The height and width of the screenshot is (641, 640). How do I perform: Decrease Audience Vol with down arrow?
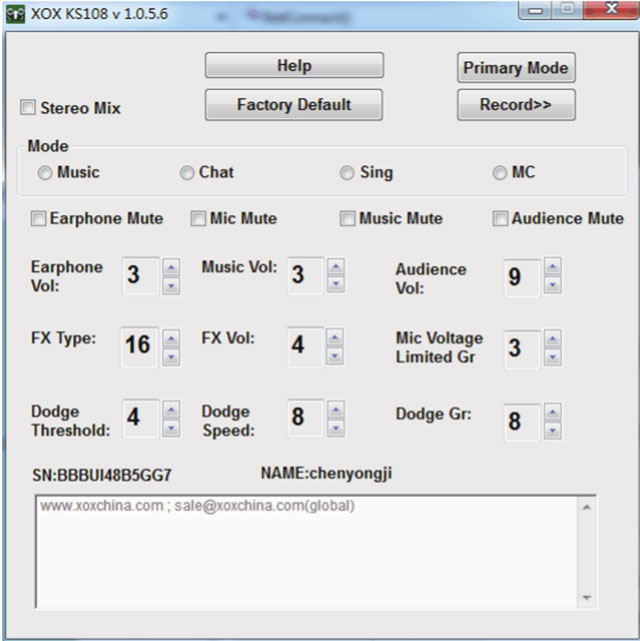(x=553, y=285)
